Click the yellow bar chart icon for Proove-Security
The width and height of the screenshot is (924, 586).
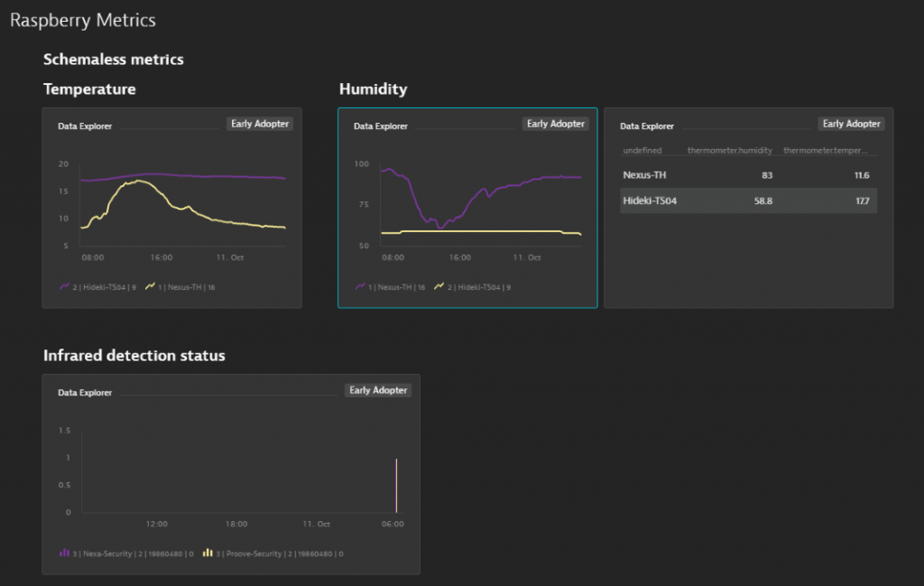point(208,553)
